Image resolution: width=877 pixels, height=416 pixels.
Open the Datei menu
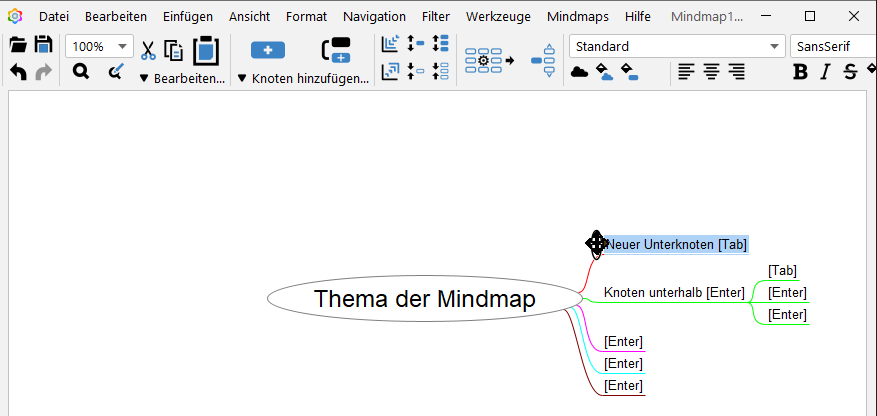point(54,17)
